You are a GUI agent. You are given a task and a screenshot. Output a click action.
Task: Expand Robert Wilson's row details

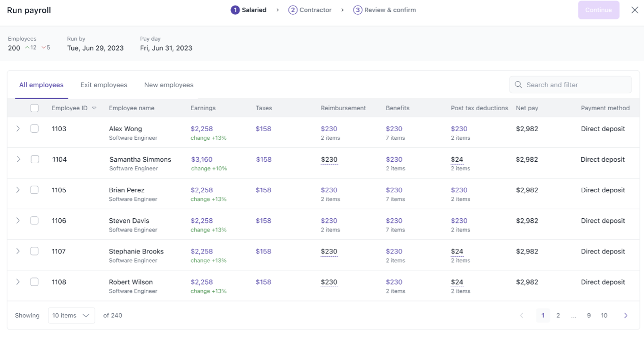click(x=18, y=282)
